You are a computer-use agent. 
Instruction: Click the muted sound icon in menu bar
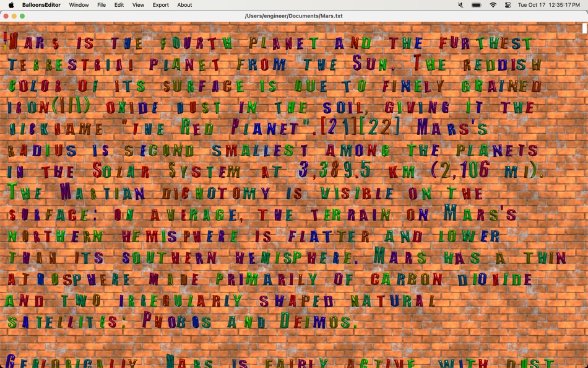pyautogui.click(x=460, y=5)
